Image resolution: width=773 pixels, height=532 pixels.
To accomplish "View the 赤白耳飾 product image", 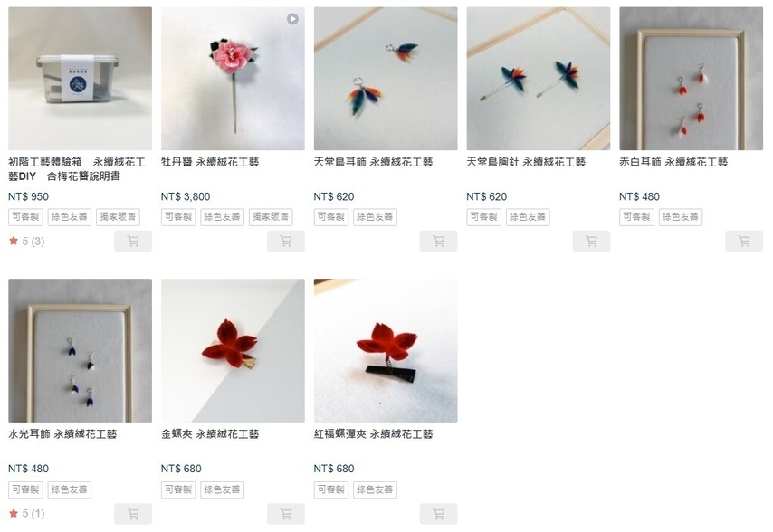I will point(692,79).
